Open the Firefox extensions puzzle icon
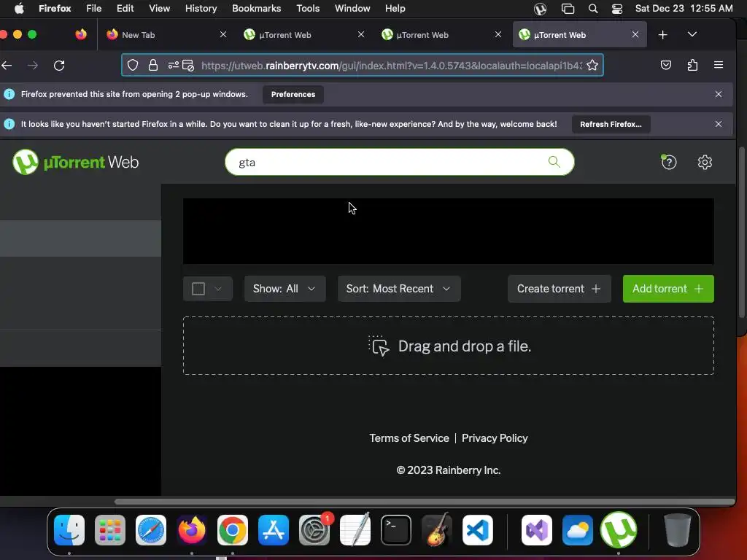This screenshot has height=560, width=747. pos(692,65)
